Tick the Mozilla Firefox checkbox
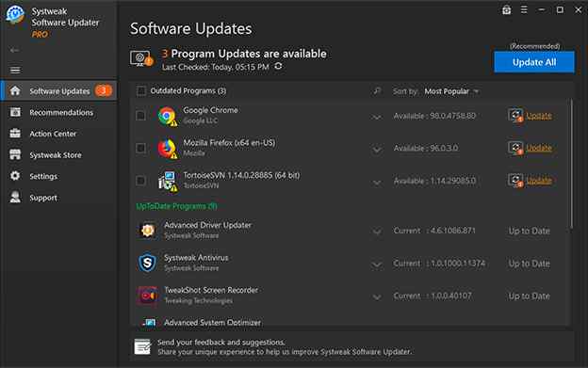 [141, 148]
